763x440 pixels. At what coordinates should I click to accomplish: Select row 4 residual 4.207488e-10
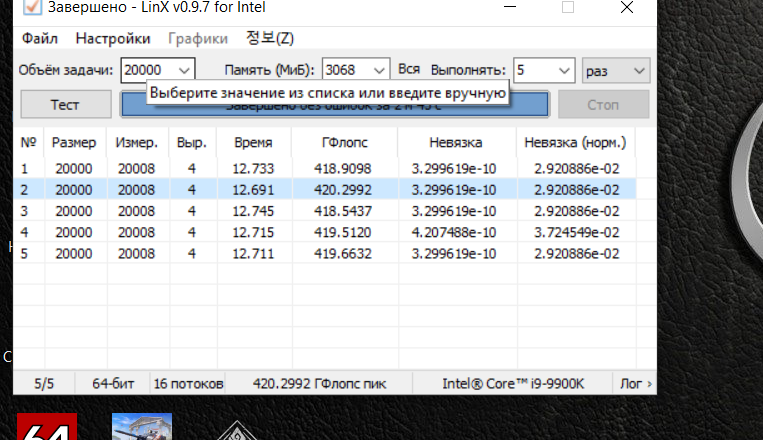325,232
